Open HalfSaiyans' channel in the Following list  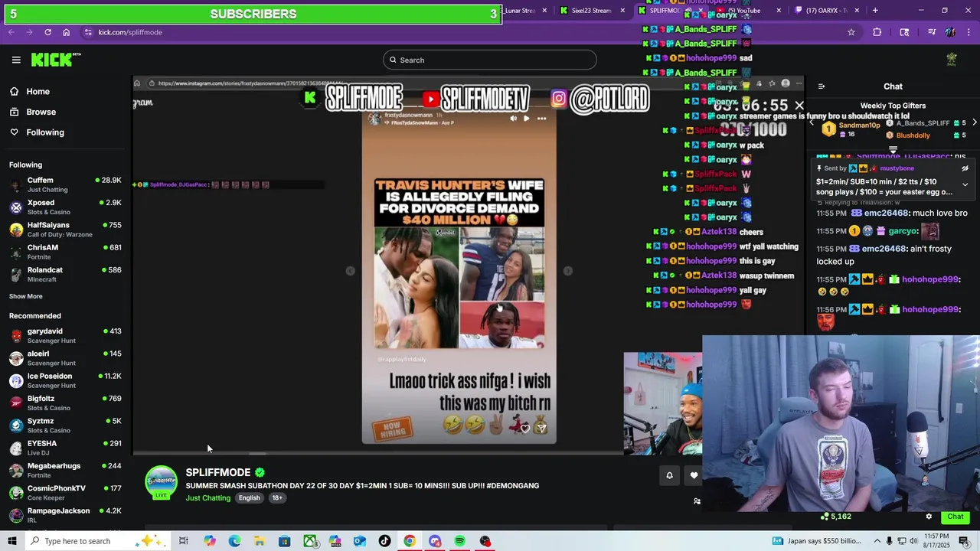(x=65, y=229)
